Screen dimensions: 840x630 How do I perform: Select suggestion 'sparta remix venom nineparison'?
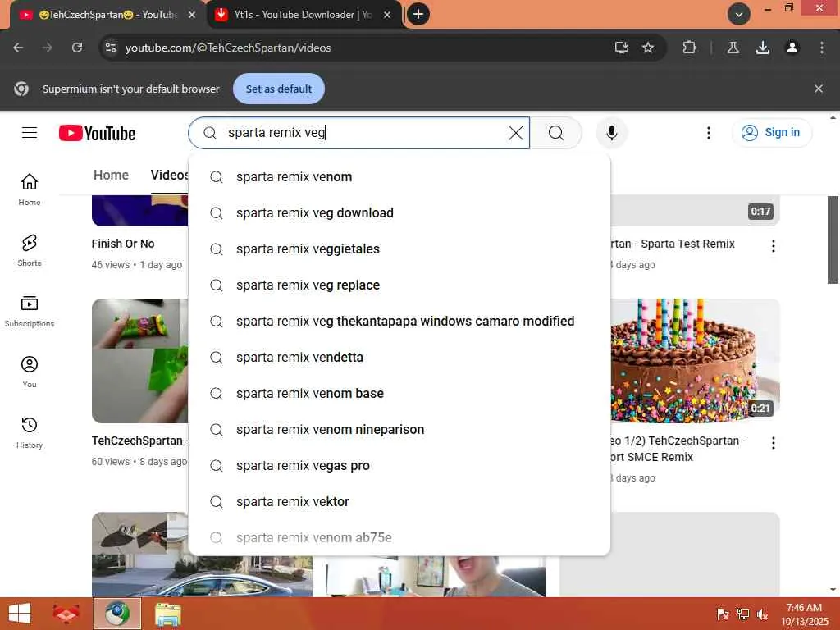pos(399,430)
